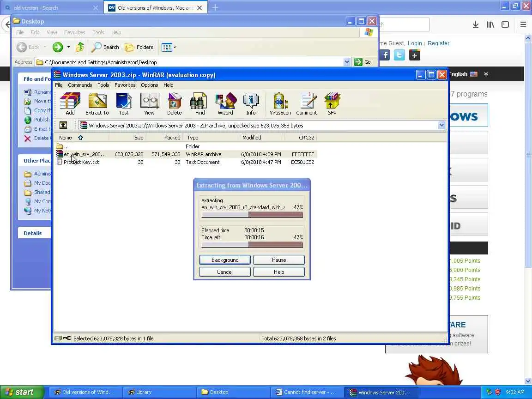The width and height of the screenshot is (532, 399).
Task: Click the file extraction progress bar
Action: pyautogui.click(x=252, y=215)
